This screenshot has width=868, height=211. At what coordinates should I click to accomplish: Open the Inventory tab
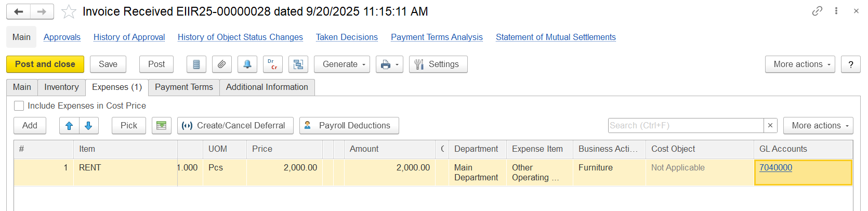pyautogui.click(x=61, y=87)
